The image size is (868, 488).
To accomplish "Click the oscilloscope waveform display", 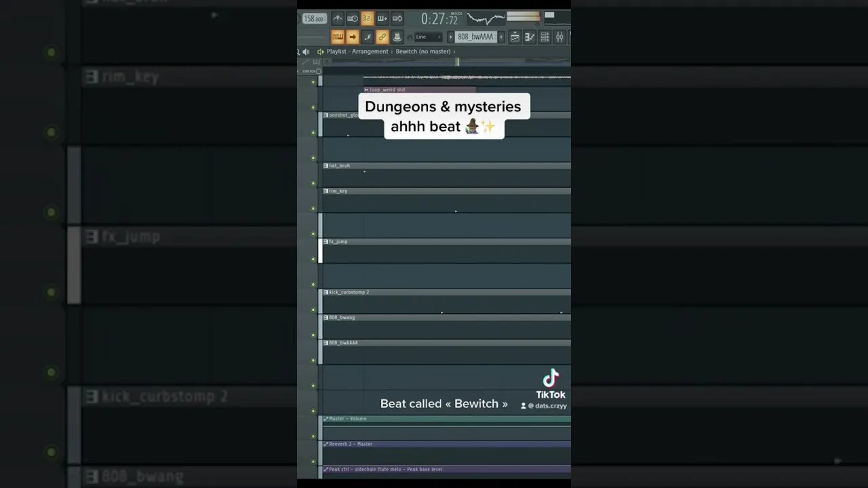I will tap(486, 18).
